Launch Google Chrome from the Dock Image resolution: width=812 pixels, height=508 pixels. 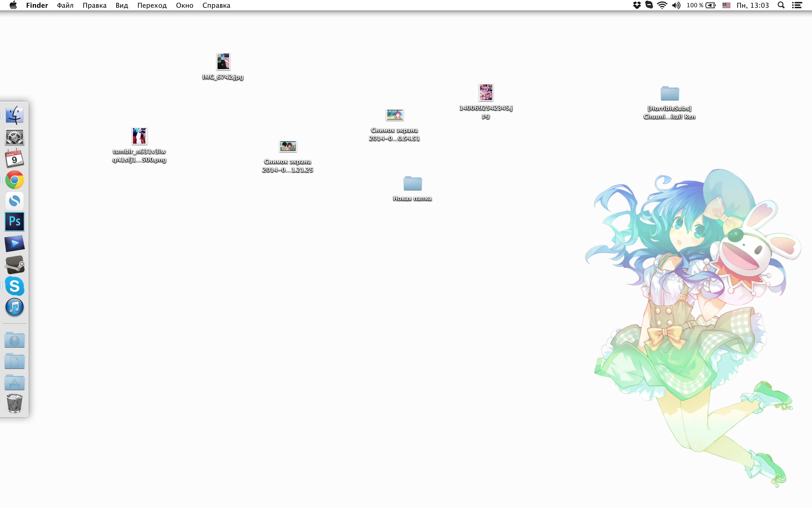(x=14, y=180)
